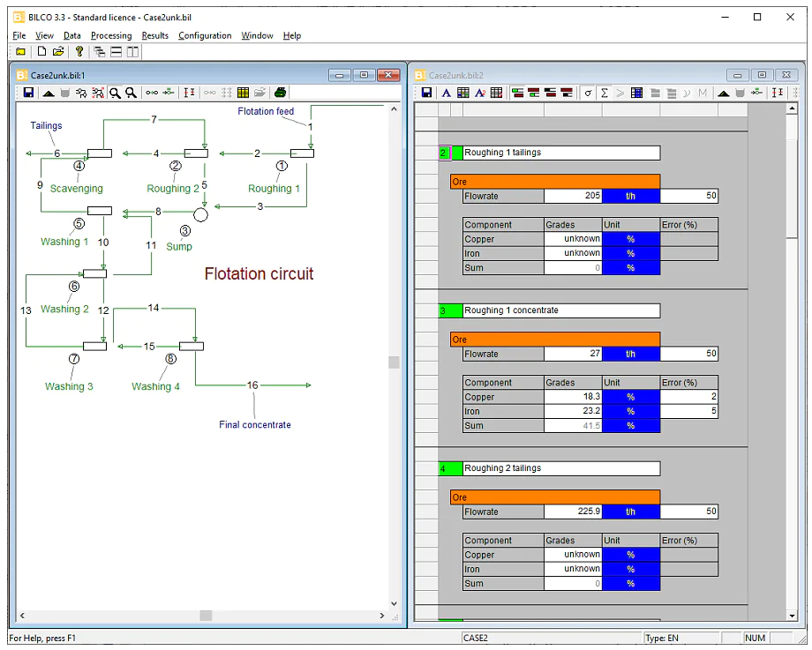Image resolution: width=812 pixels, height=650 pixels.
Task: Open the Results menu
Action: (155, 35)
